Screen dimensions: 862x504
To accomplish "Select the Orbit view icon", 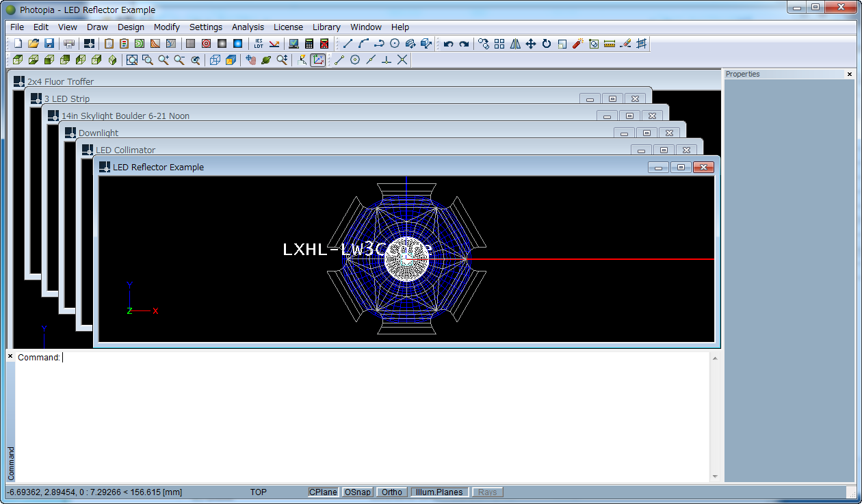I will pyautogui.click(x=266, y=60).
